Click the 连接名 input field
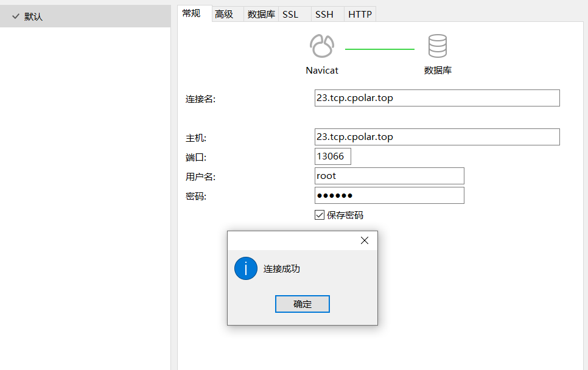 [x=437, y=98]
